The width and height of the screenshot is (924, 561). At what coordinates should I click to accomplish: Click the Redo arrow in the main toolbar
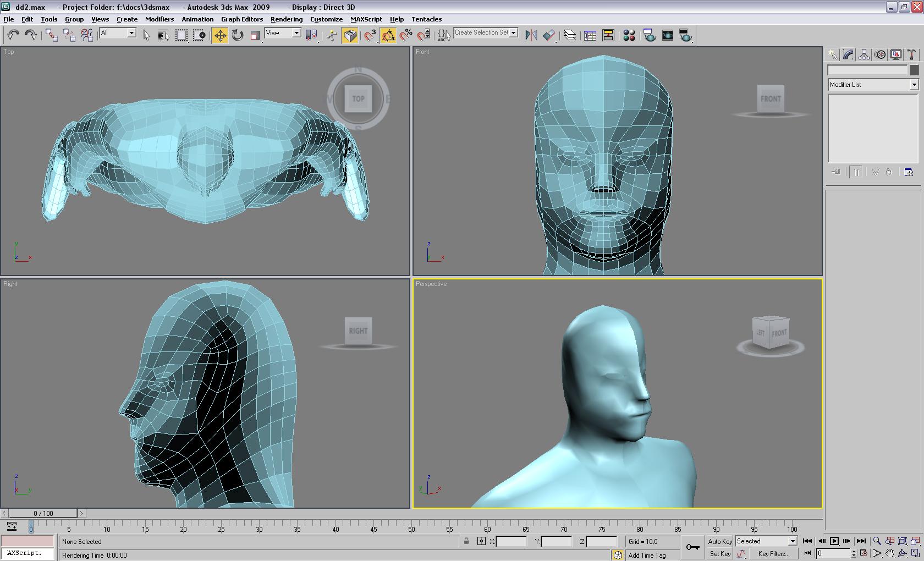(x=31, y=35)
